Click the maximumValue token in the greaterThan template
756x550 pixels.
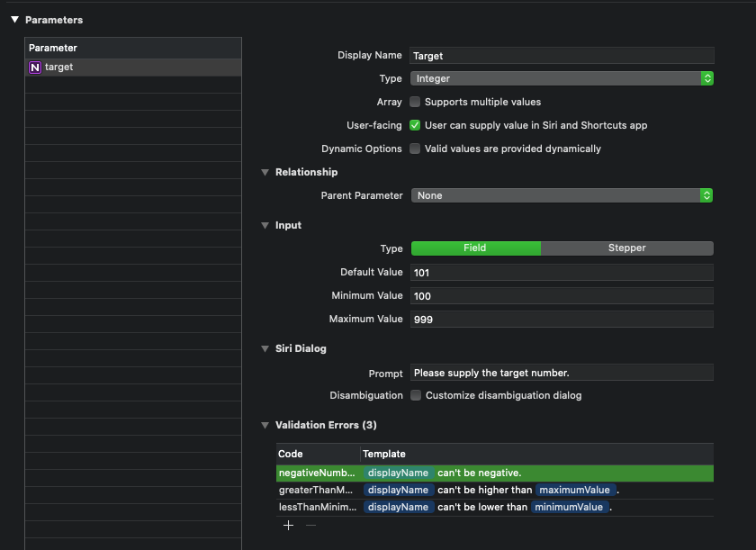coord(574,490)
